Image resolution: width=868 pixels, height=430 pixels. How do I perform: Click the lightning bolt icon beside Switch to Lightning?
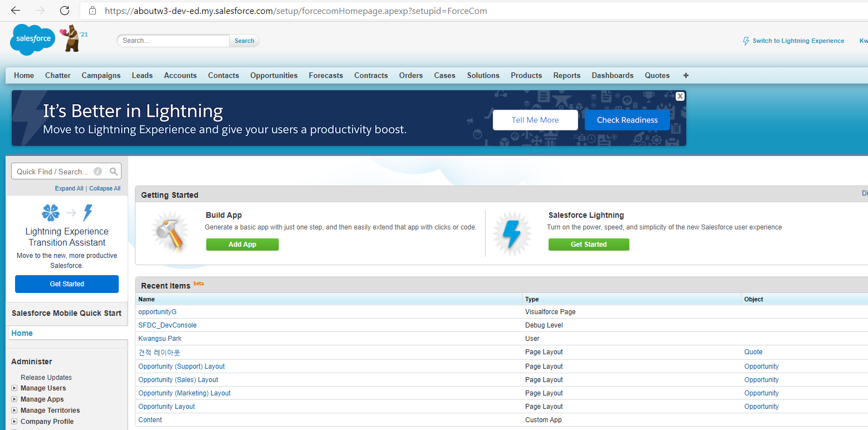(746, 41)
